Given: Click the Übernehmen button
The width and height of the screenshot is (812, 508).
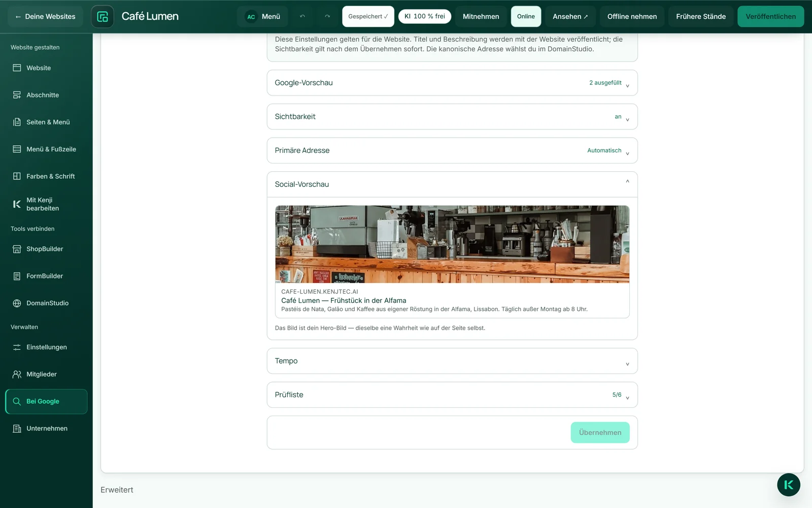Looking at the screenshot, I should tap(600, 432).
